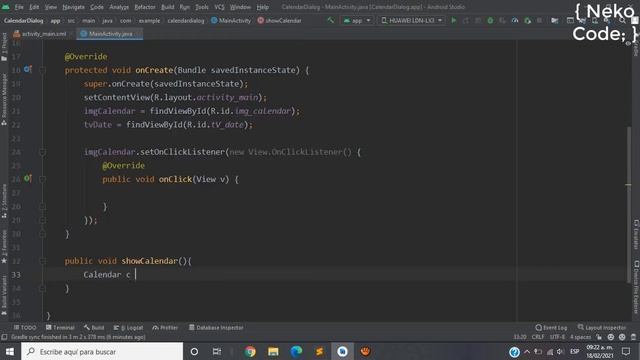
Task: Open Device File Explorer side panel
Action: pyautogui.click(x=636, y=287)
